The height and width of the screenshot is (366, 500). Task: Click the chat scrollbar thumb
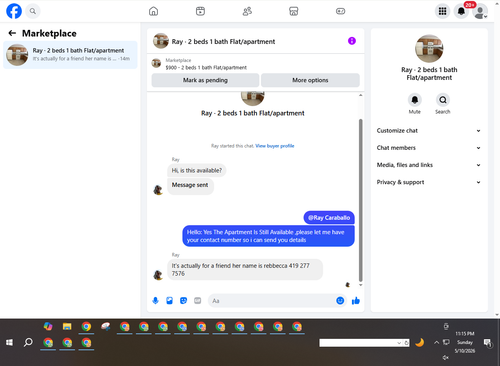[360, 200]
